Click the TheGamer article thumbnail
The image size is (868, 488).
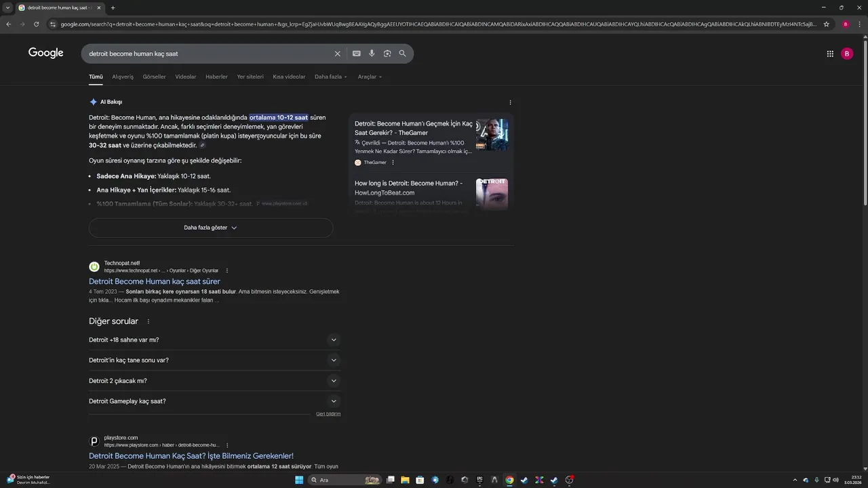pyautogui.click(x=492, y=135)
